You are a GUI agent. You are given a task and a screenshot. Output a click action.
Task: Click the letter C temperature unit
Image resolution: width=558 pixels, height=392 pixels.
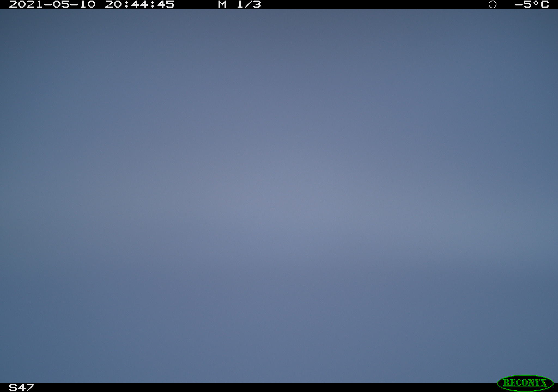[545, 4]
